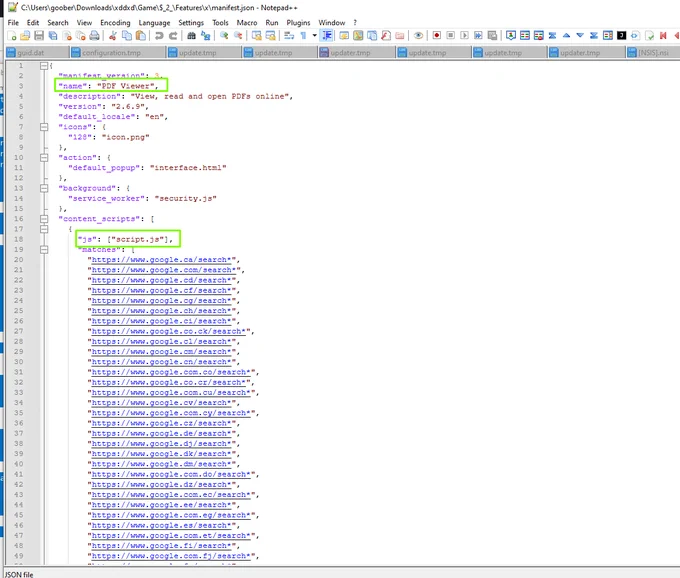Toggle the highlighted Indent Guide button
Viewport: 680px width, 578px height.
[x=327, y=36]
